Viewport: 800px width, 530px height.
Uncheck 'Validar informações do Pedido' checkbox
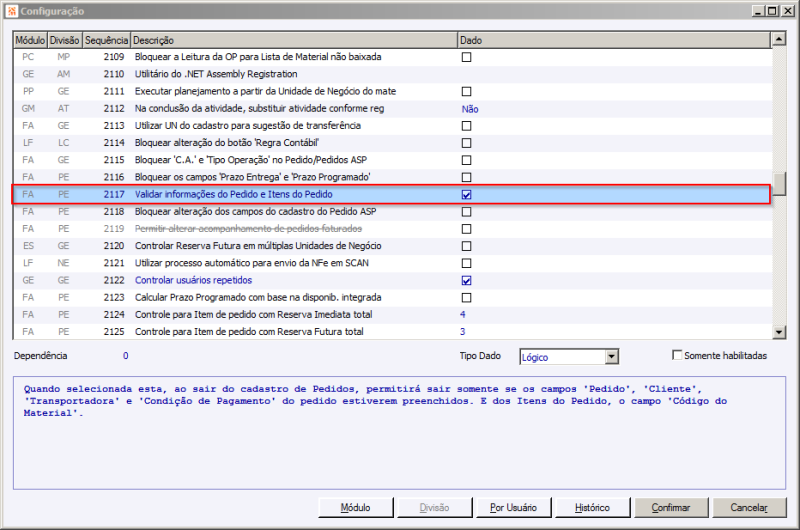coord(466,194)
